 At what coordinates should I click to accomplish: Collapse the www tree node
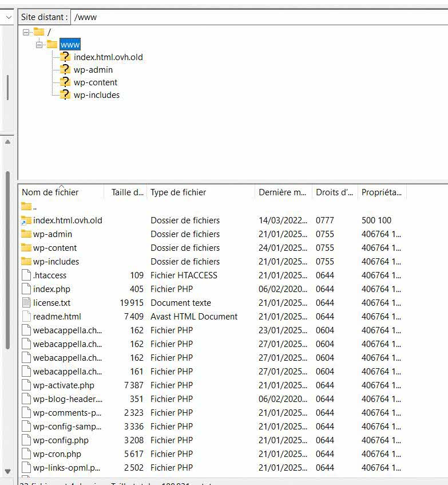[x=39, y=45]
